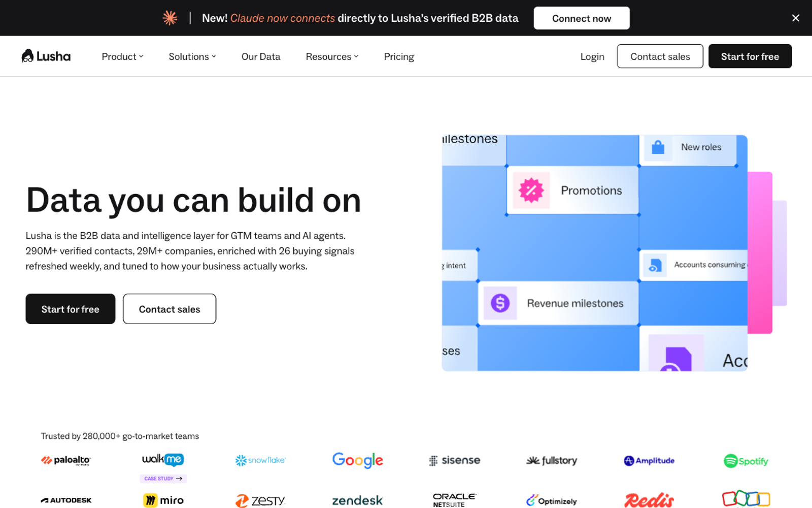Click the Miro logo
This screenshot has width=812, height=508.
tap(163, 500)
